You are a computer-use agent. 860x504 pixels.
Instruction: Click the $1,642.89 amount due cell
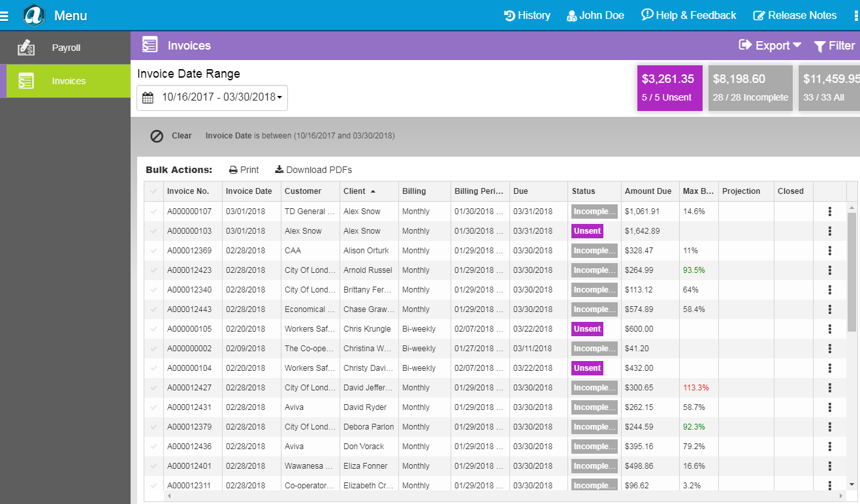650,231
